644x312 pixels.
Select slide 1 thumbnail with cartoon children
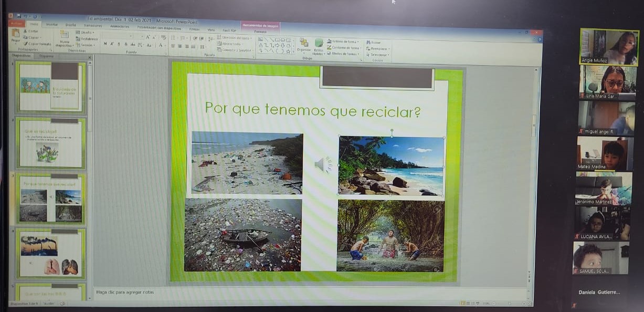pos(50,87)
